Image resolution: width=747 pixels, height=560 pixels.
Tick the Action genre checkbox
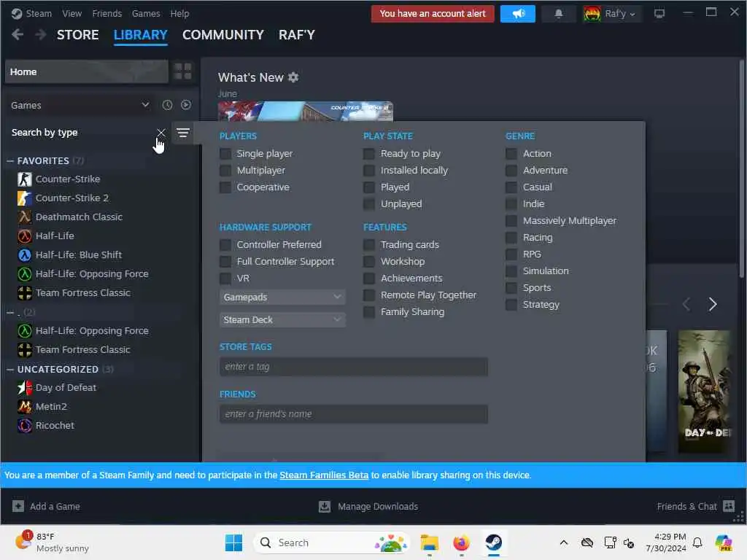[x=511, y=154]
